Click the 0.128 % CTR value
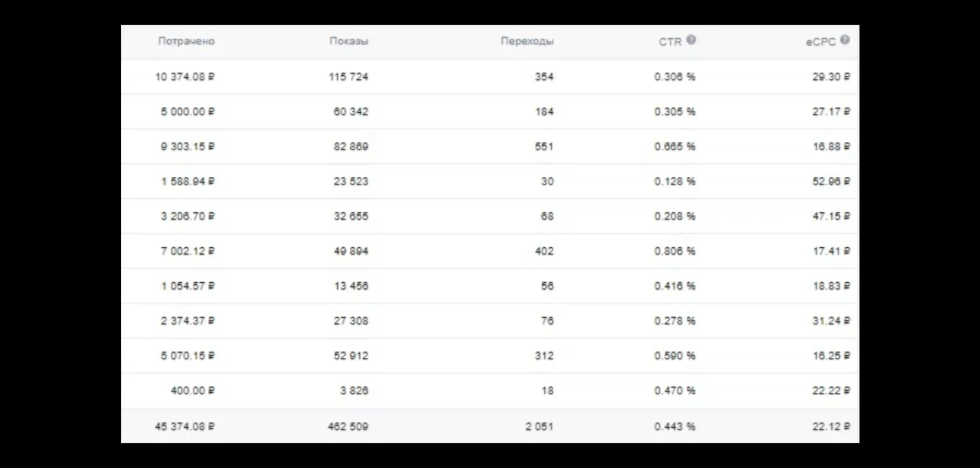 tap(675, 182)
